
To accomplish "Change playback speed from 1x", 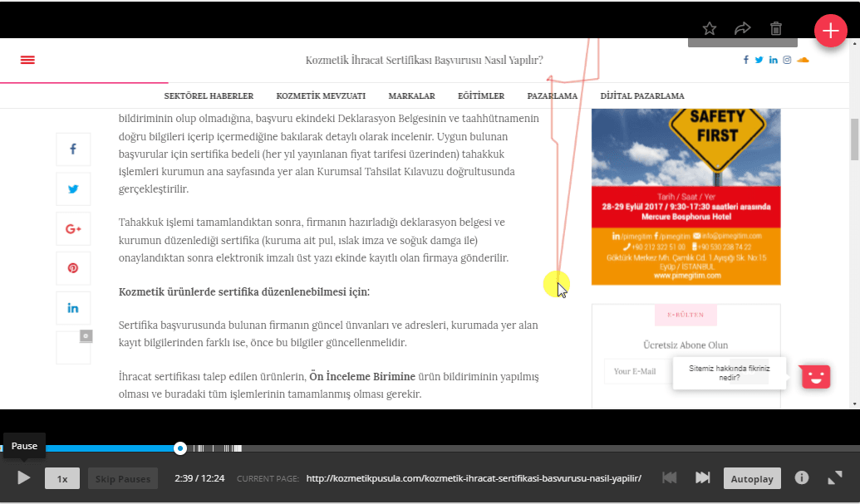I will click(x=61, y=478).
